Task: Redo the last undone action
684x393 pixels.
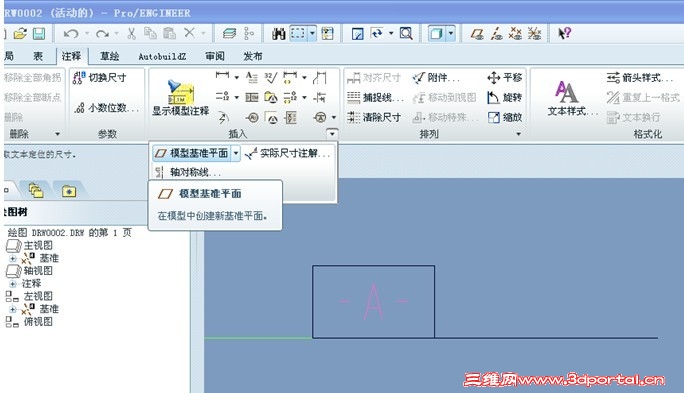Action: (102, 33)
